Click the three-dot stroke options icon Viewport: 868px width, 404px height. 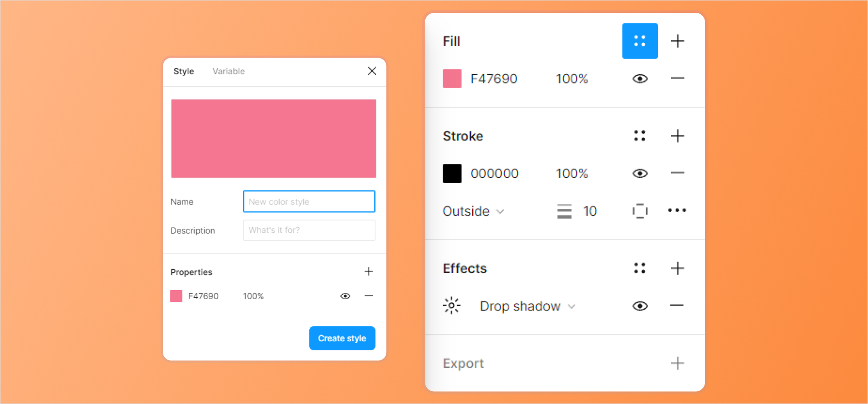pyautogui.click(x=677, y=211)
